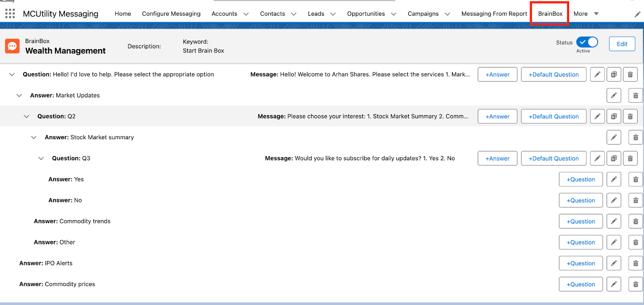Viewport: 644px width, 305px height.
Task: Edit the Market Updates answer pencil icon
Action: tap(613, 95)
